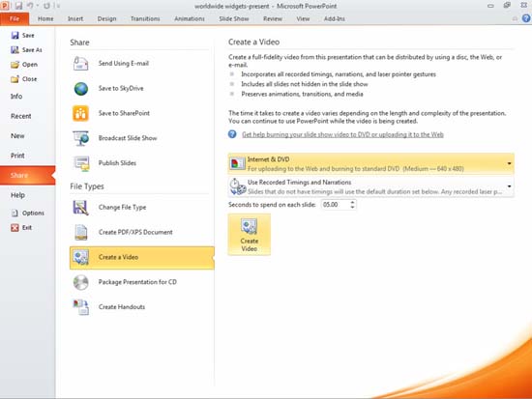Switch to the Design tab
This screenshot has width=532, height=399.
[106, 18]
